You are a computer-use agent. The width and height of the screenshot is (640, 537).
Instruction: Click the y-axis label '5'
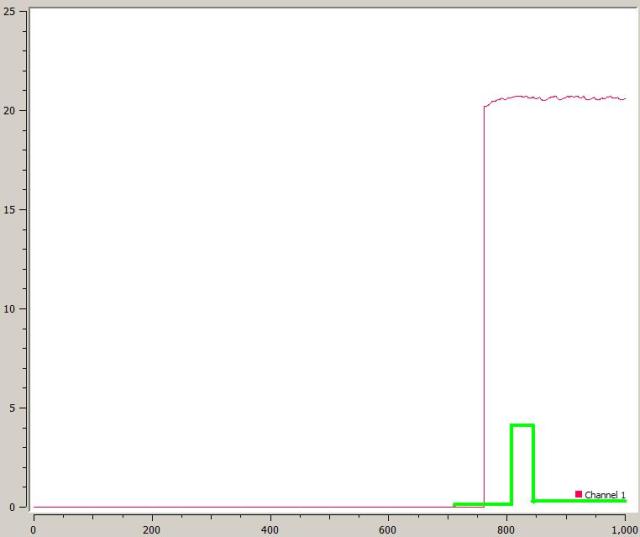(12, 408)
